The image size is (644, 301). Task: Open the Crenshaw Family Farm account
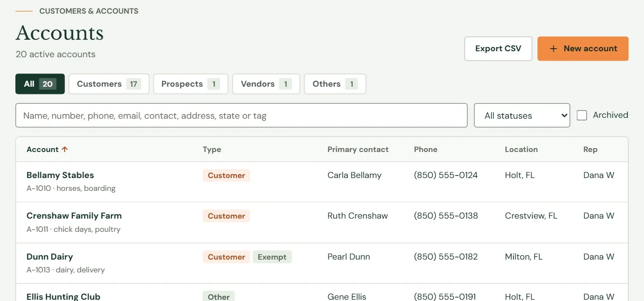[x=74, y=216]
